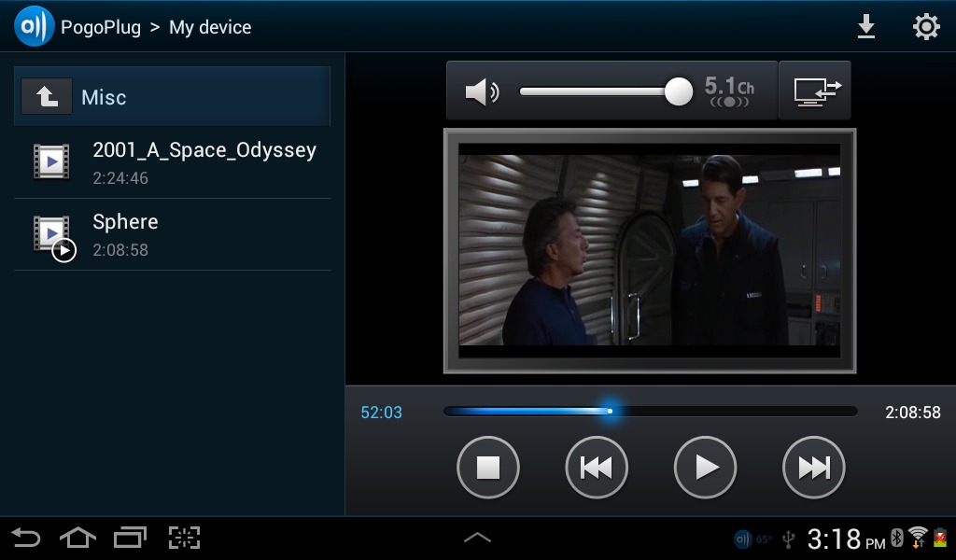Click the 2:08:58 duration under Sphere

[120, 250]
